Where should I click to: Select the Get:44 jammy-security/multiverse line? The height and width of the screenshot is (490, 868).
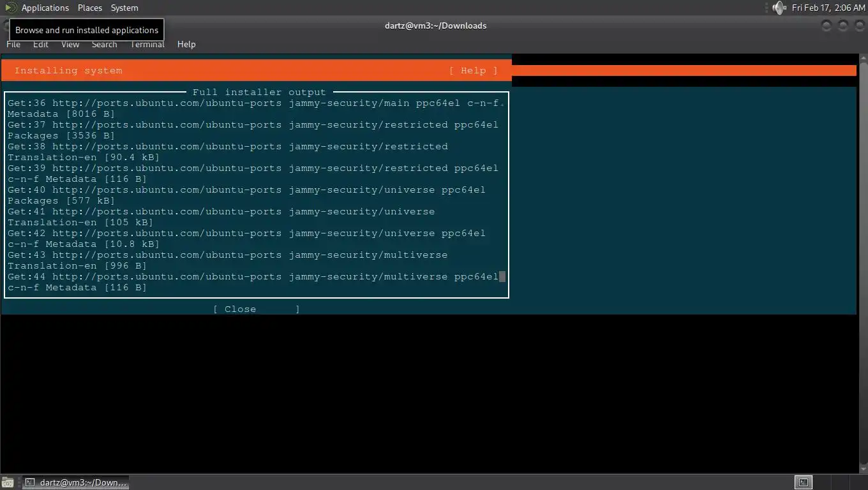[x=253, y=277]
